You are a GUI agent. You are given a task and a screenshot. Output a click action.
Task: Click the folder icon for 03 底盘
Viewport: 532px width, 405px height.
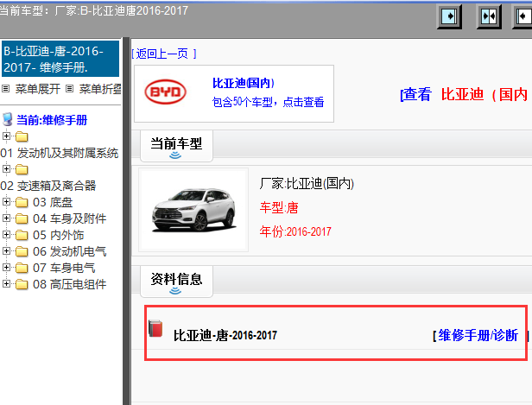[22, 202]
